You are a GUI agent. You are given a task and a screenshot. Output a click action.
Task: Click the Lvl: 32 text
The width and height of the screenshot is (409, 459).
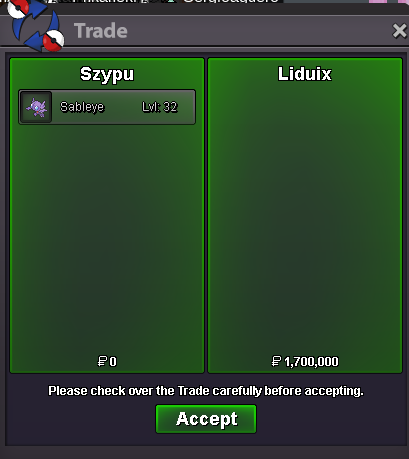point(160,107)
